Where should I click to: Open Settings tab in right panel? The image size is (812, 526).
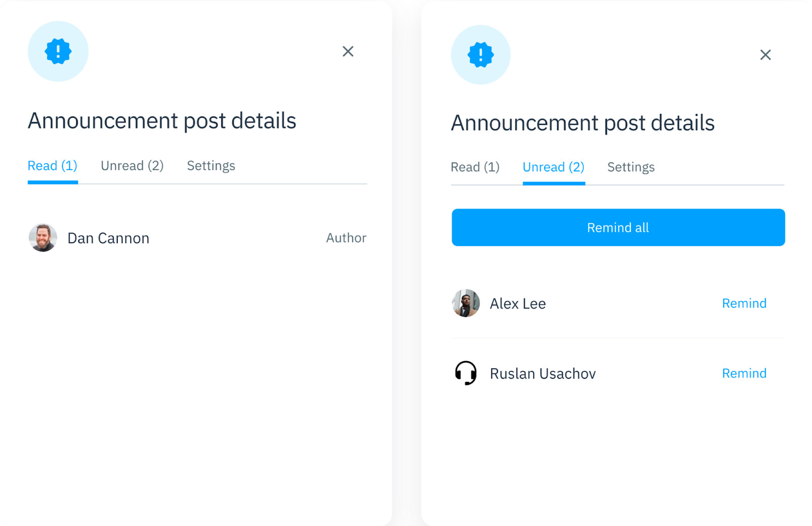point(631,167)
